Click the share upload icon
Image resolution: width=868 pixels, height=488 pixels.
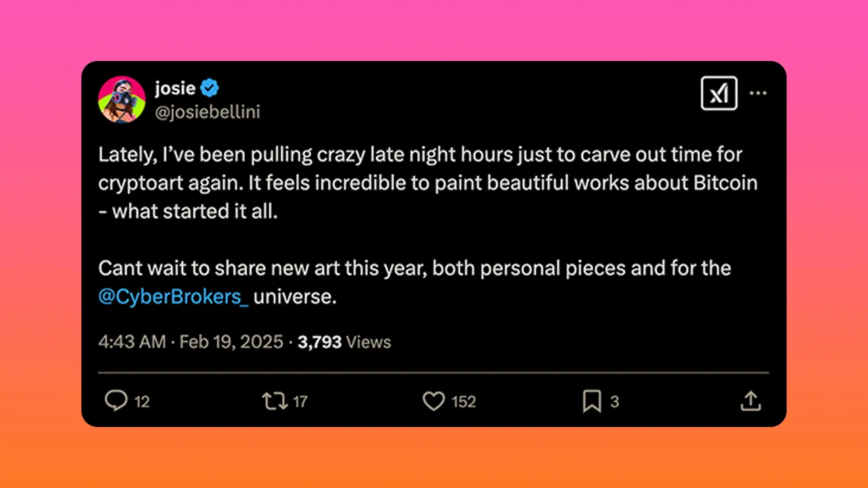click(750, 401)
